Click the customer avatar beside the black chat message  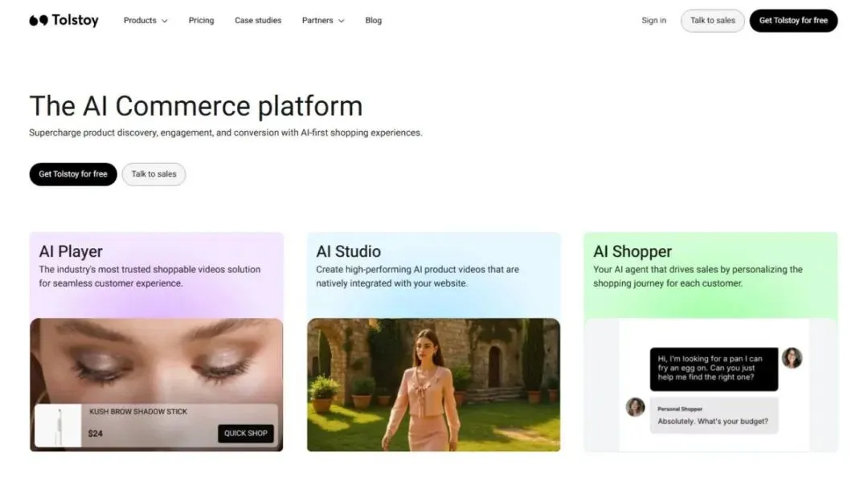point(792,357)
